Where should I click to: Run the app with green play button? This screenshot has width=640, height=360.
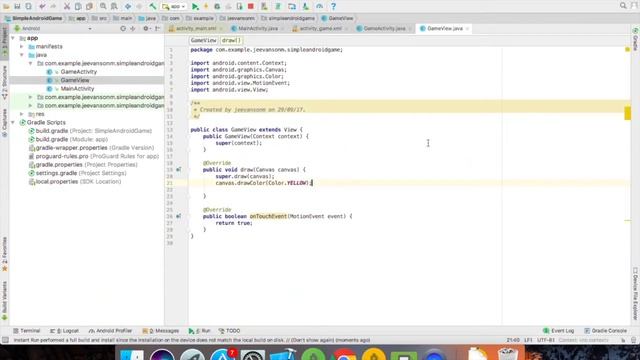point(195,6)
